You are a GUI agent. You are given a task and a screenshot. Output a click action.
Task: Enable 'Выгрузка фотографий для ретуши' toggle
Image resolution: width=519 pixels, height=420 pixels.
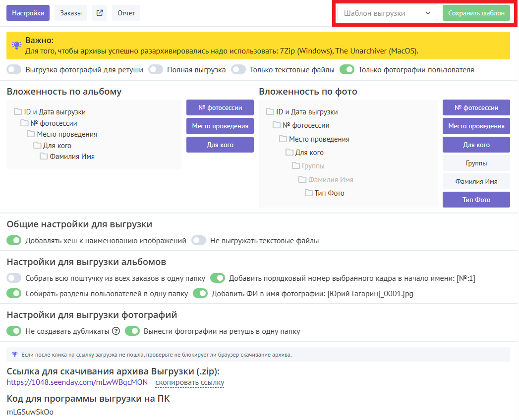(14, 70)
